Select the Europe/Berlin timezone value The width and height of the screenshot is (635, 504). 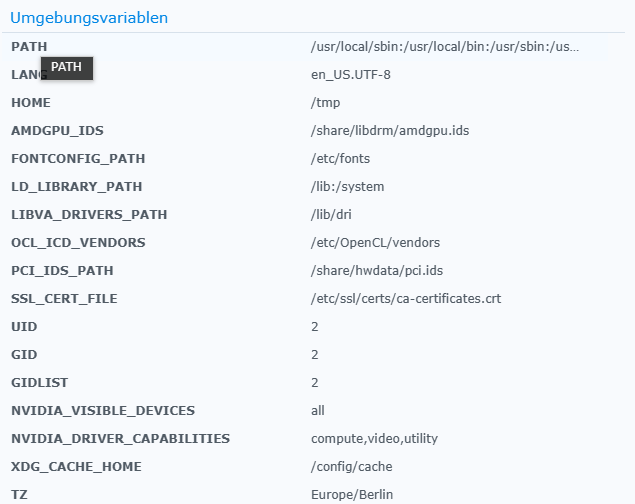pyautogui.click(x=352, y=494)
